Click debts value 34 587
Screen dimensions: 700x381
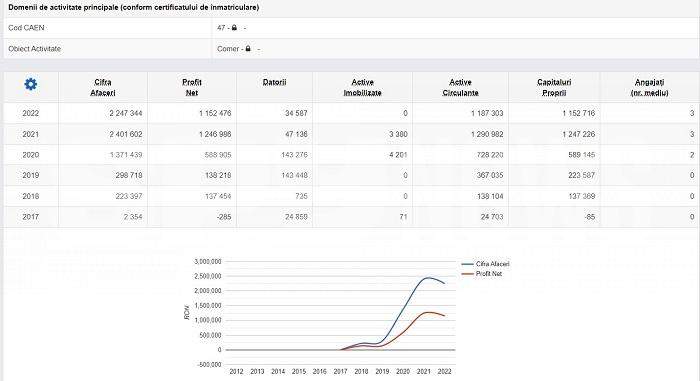pyautogui.click(x=296, y=113)
